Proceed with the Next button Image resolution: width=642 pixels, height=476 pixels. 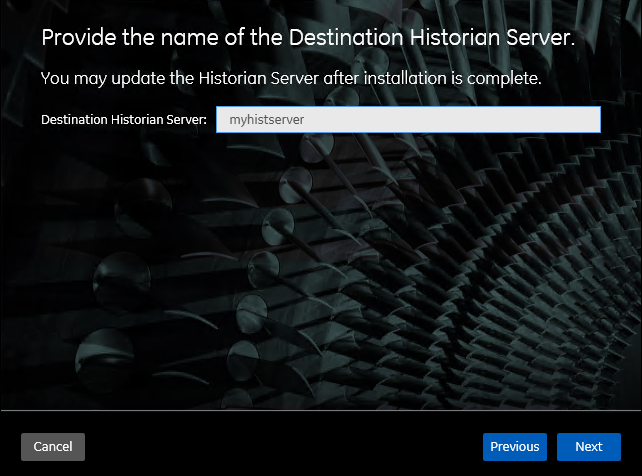tap(589, 447)
